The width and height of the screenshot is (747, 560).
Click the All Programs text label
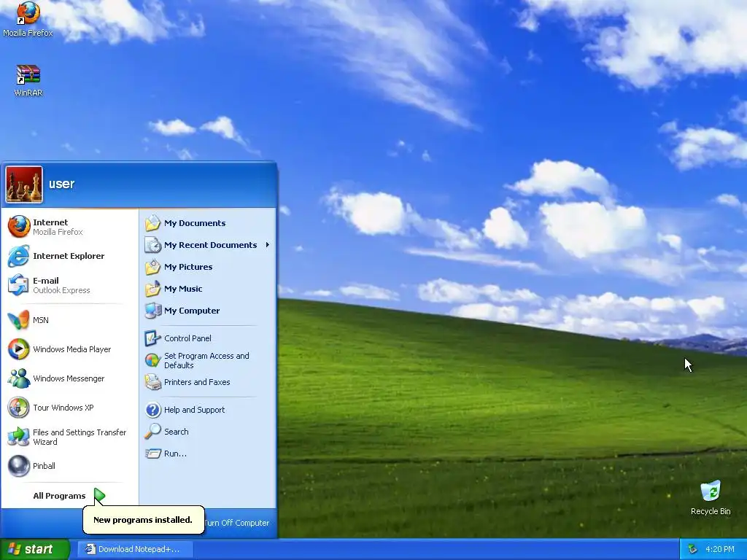point(59,496)
